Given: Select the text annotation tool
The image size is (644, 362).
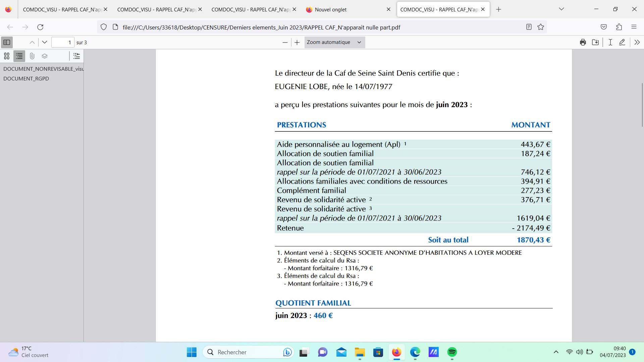Looking at the screenshot, I should [610, 42].
